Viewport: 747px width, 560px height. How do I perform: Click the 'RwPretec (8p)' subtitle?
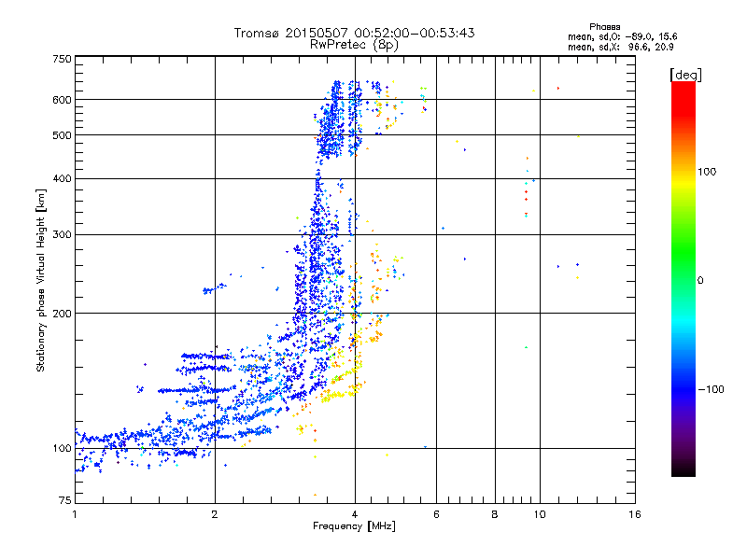[354, 45]
